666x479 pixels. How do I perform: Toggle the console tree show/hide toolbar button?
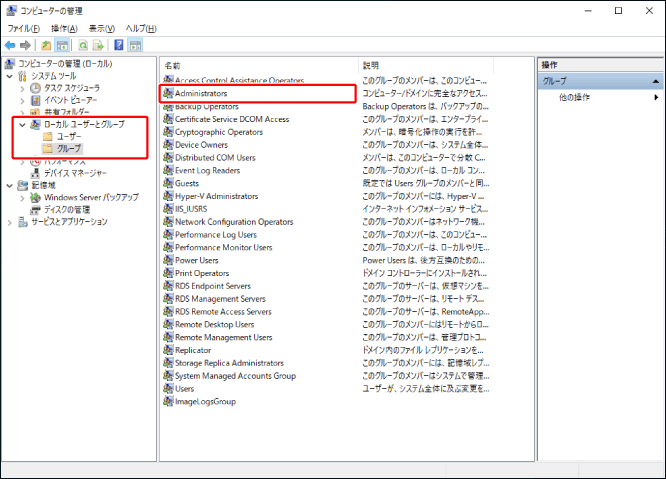click(x=62, y=45)
